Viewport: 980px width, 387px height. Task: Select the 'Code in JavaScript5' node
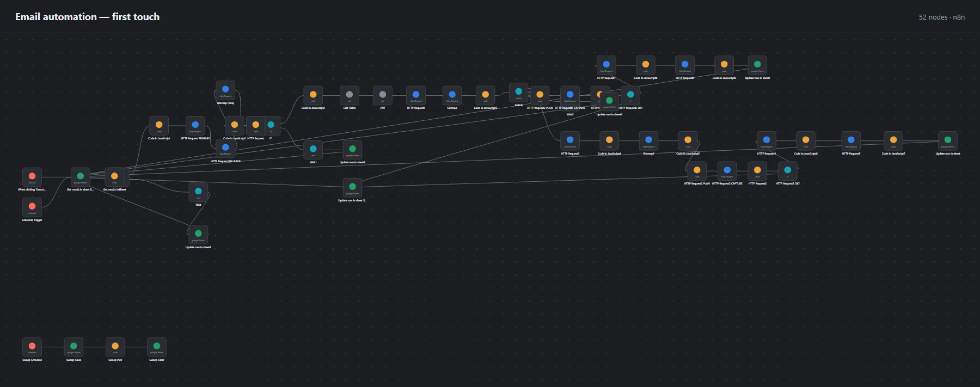[688, 142]
